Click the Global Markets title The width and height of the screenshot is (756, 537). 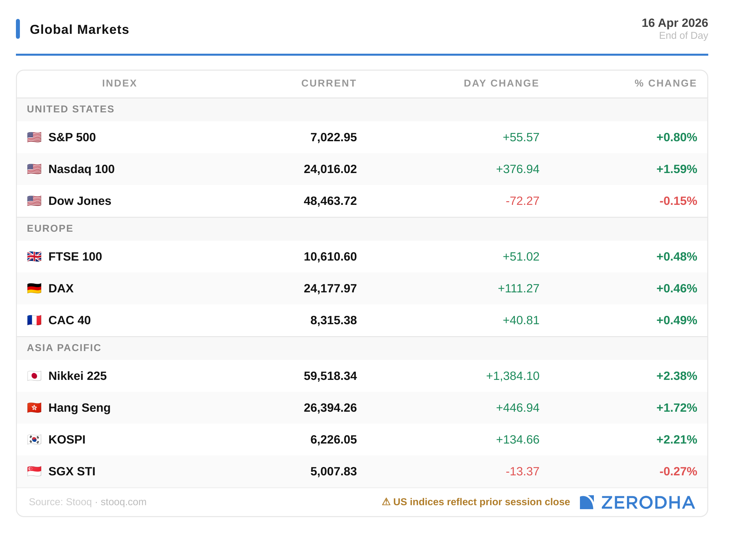(x=79, y=30)
